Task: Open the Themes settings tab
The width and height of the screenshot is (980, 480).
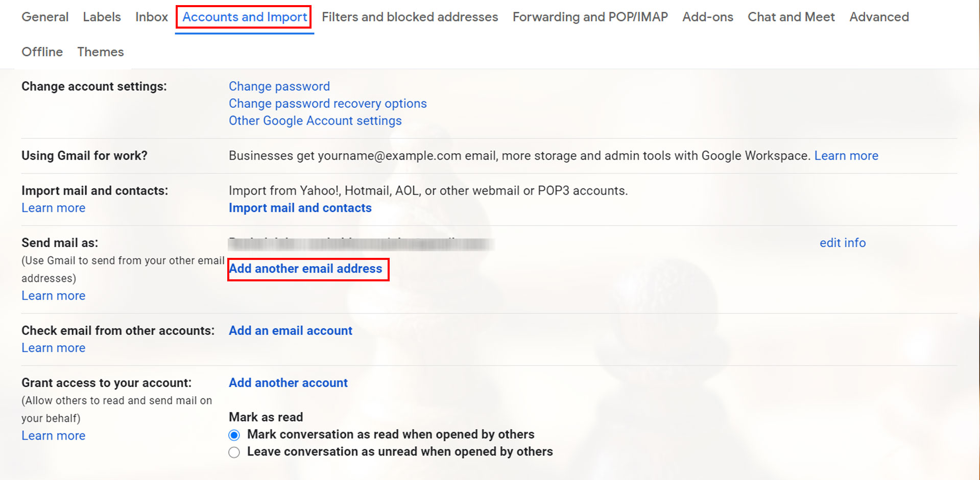Action: point(100,52)
